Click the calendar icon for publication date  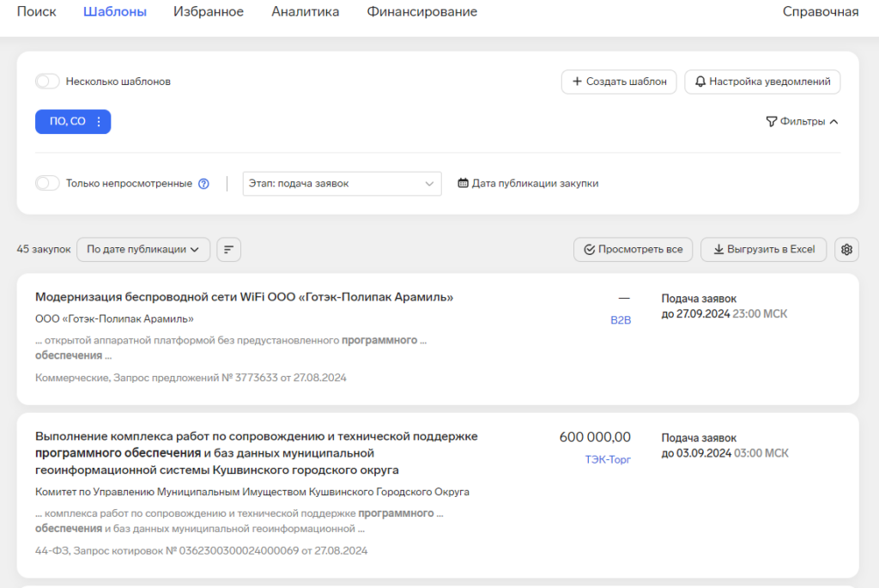(x=464, y=184)
